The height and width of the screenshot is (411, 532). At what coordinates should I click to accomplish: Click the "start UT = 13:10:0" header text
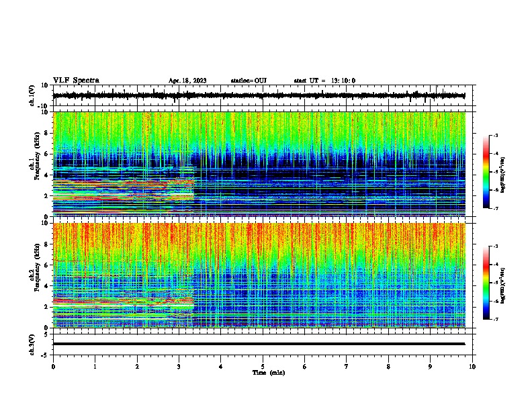(x=324, y=81)
